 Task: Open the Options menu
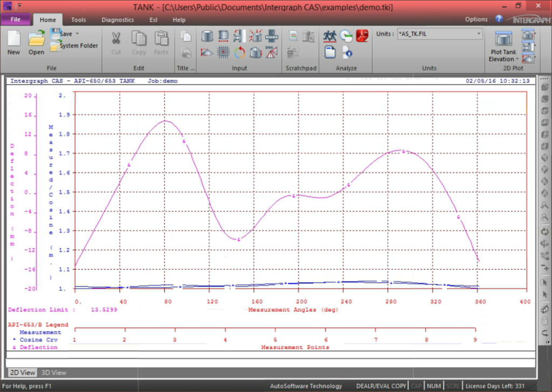pos(477,19)
